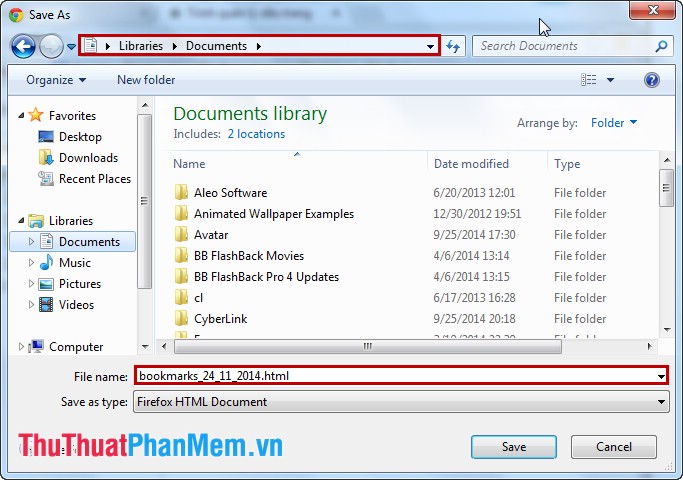Click the Change your view icon

[589, 80]
